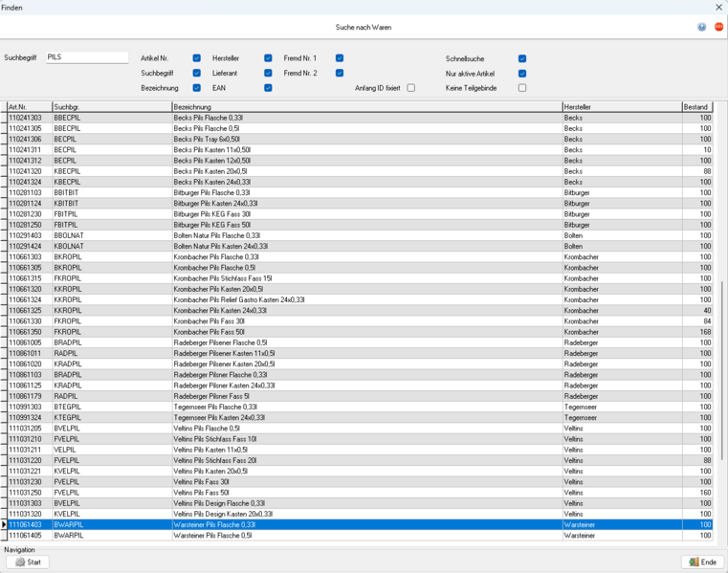This screenshot has height=573, width=728.
Task: Click search term BRADPIL for article 110861005
Action: pos(68,342)
